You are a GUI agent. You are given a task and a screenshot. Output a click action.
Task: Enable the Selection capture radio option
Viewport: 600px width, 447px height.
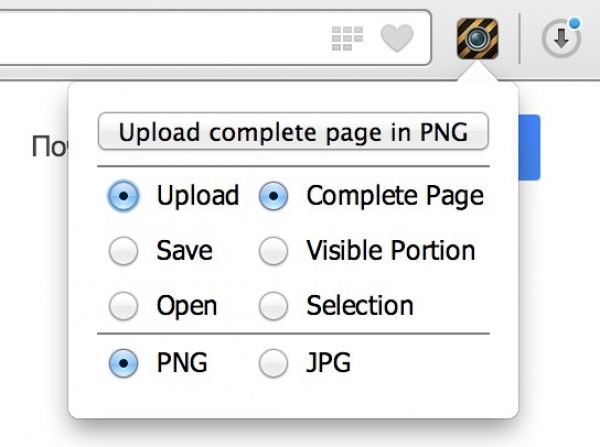tap(273, 305)
